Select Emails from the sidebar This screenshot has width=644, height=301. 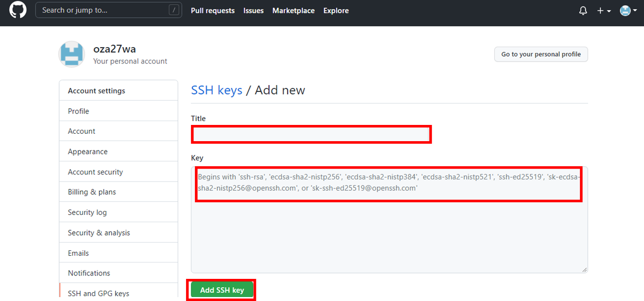pos(78,252)
